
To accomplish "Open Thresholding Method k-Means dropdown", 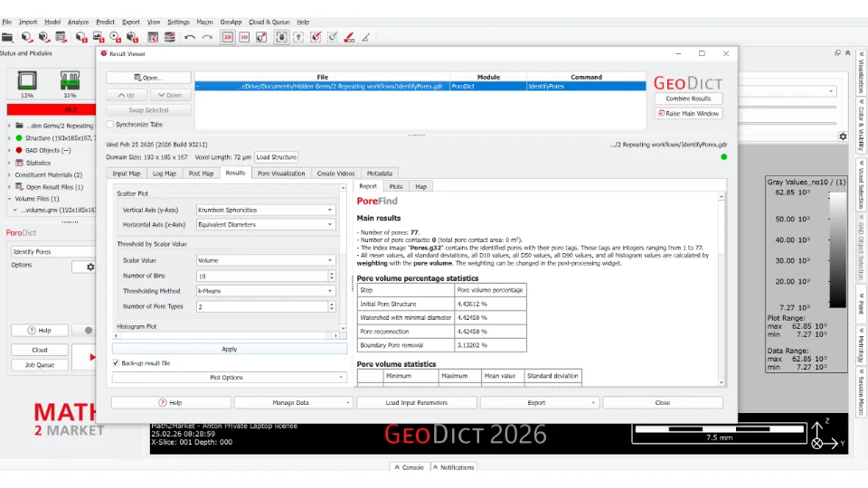I will 266,291.
